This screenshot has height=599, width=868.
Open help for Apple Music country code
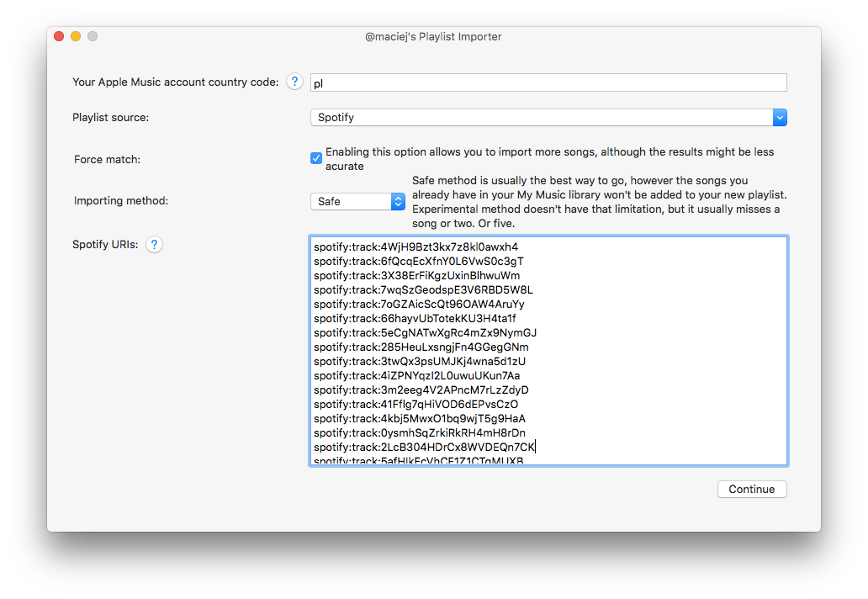(x=294, y=82)
